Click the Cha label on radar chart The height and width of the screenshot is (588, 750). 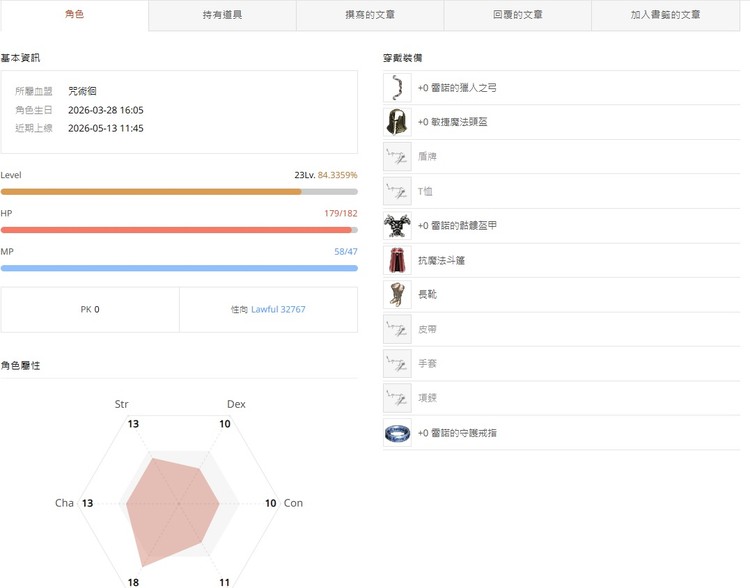pyautogui.click(x=64, y=503)
